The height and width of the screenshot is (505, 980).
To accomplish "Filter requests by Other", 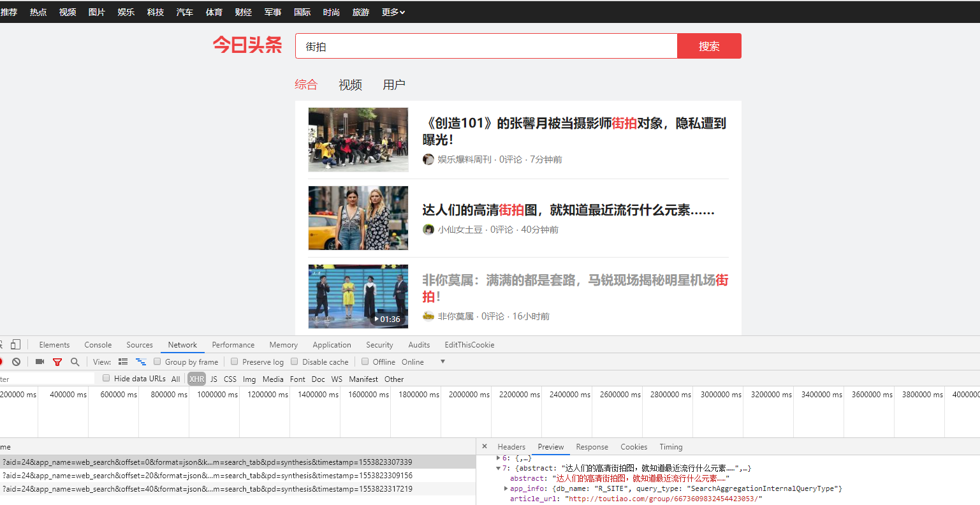I will pos(394,379).
